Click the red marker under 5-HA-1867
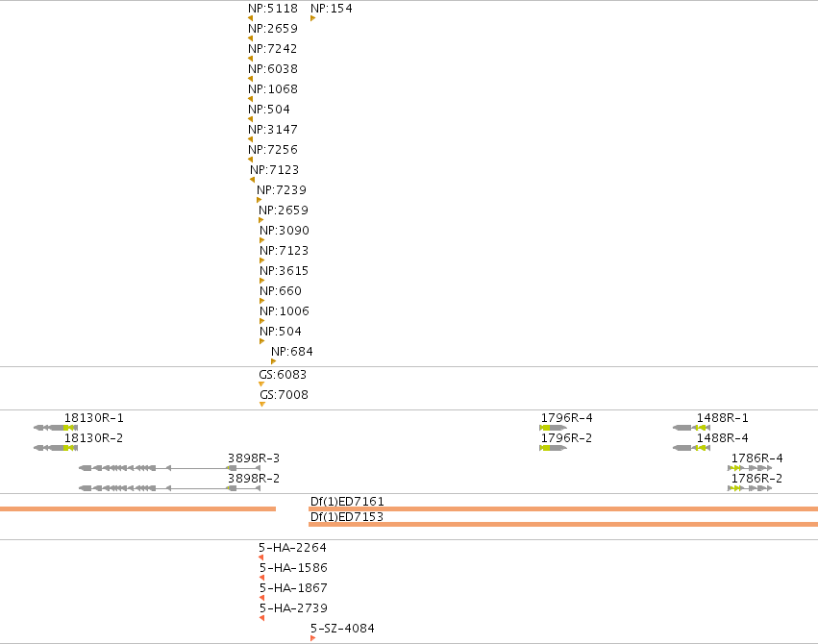 tap(261, 598)
